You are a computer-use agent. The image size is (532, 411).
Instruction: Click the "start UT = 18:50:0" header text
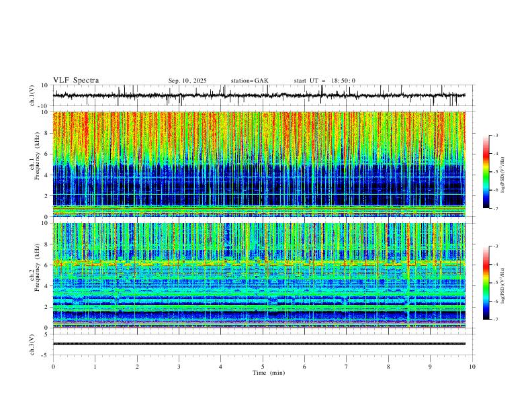(324, 81)
